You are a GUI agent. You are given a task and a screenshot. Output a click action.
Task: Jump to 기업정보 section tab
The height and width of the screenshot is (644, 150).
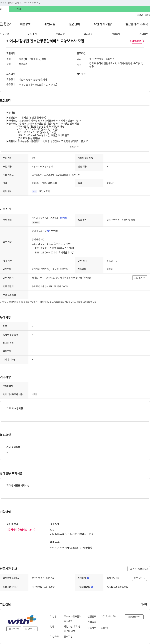point(144,34)
